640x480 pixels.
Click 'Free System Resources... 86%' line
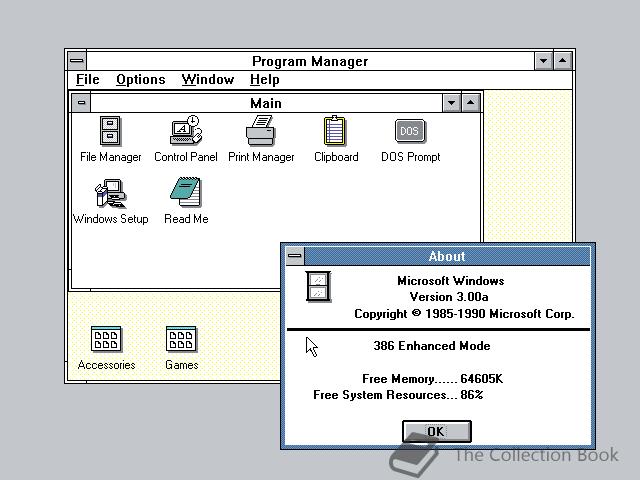point(398,395)
